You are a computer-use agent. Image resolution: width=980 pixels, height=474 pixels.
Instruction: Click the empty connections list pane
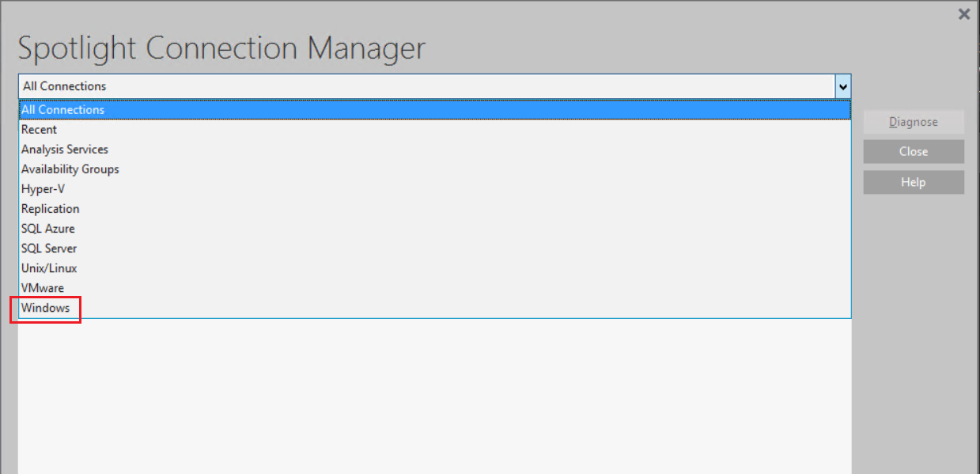tap(434, 396)
